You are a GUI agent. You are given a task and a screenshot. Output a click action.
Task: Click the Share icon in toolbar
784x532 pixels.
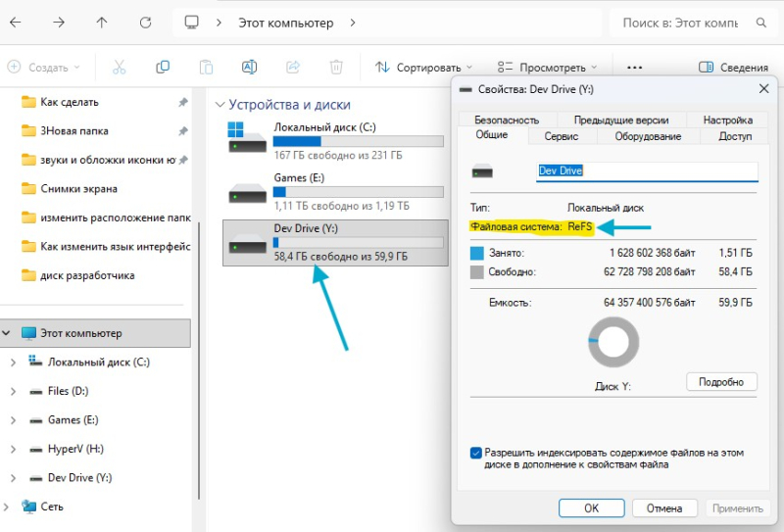pos(293,67)
